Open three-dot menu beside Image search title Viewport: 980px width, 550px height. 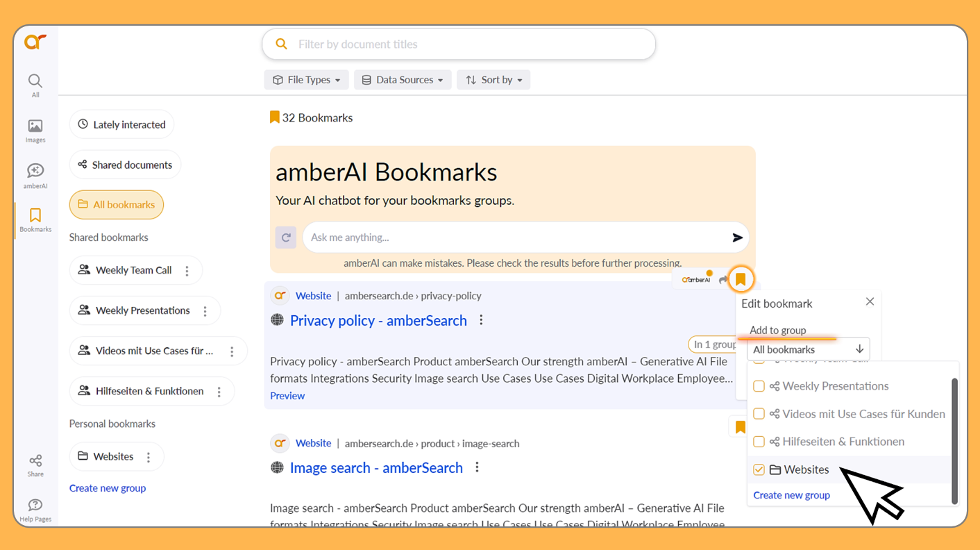[x=477, y=467]
